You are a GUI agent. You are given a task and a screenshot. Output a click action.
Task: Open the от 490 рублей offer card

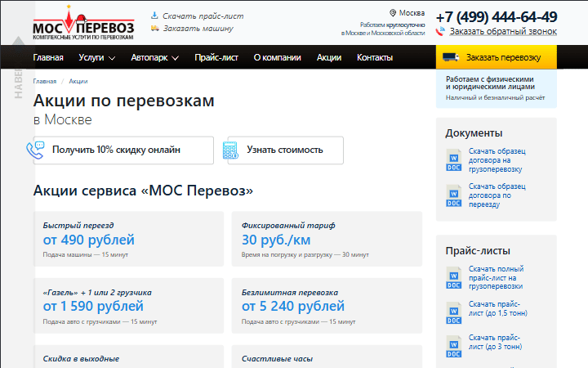pyautogui.click(x=128, y=239)
